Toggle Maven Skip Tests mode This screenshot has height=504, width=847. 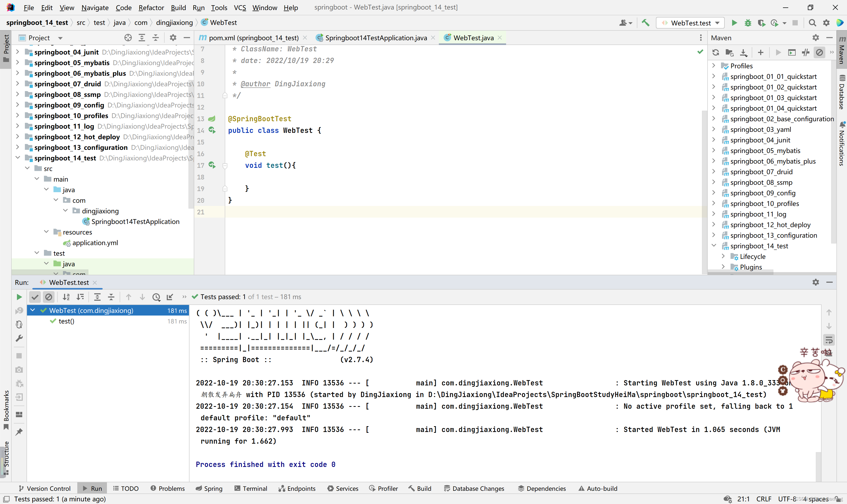pos(819,52)
